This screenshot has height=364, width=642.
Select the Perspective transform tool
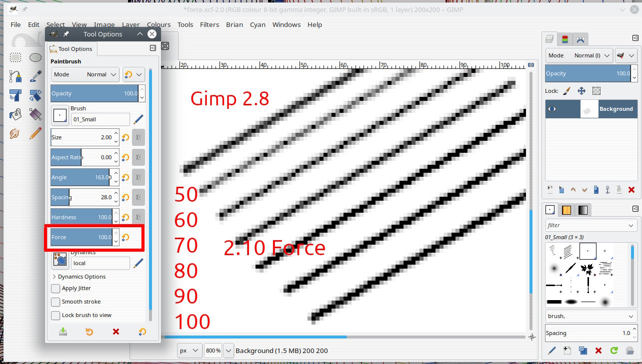(15, 95)
